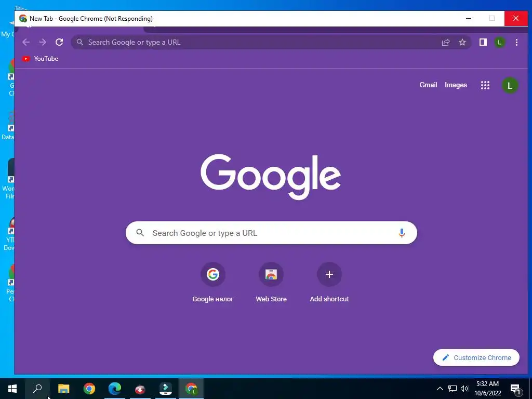Click the Google search box on page
This screenshot has height=399, width=532.
click(x=271, y=233)
